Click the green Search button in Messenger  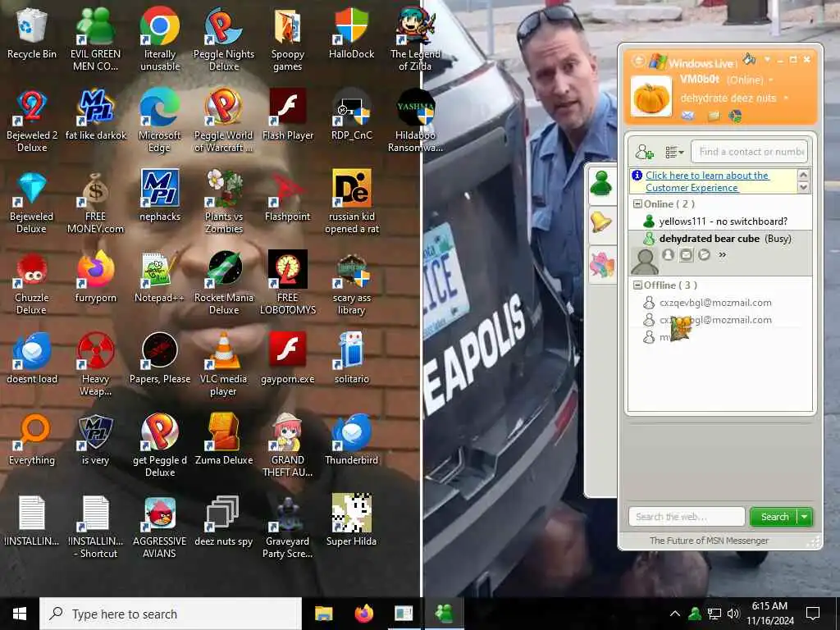tap(774, 517)
